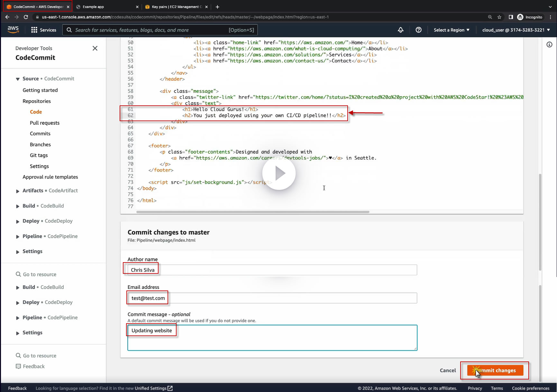Click the Commit changes button

coord(495,370)
